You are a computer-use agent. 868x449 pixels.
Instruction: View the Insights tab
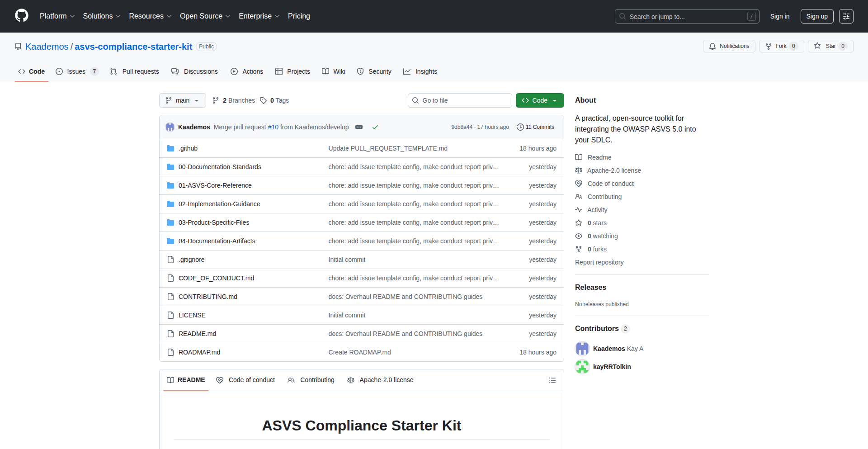click(x=420, y=71)
